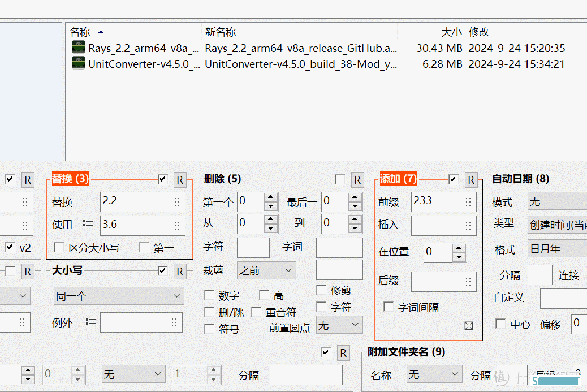Open the list icon beside 例外
587x392 pixels.
click(90, 322)
